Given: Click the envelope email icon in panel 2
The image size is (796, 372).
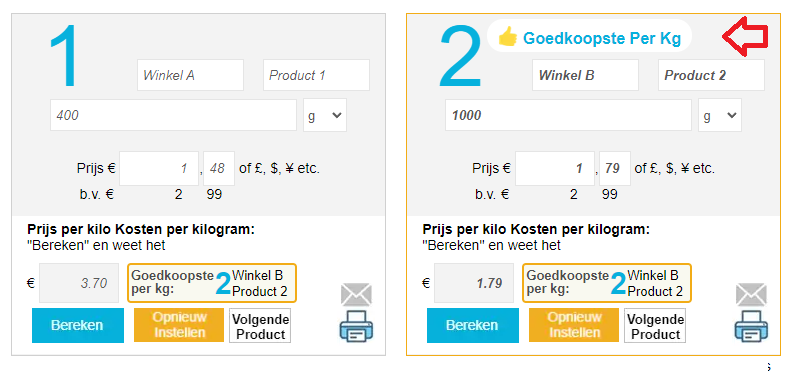Looking at the screenshot, I should (x=751, y=295).
